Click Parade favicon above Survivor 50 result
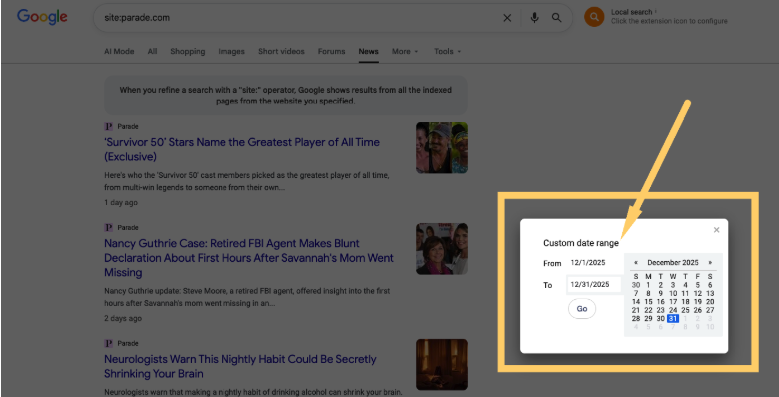Image resolution: width=779 pixels, height=397 pixels. [x=109, y=126]
